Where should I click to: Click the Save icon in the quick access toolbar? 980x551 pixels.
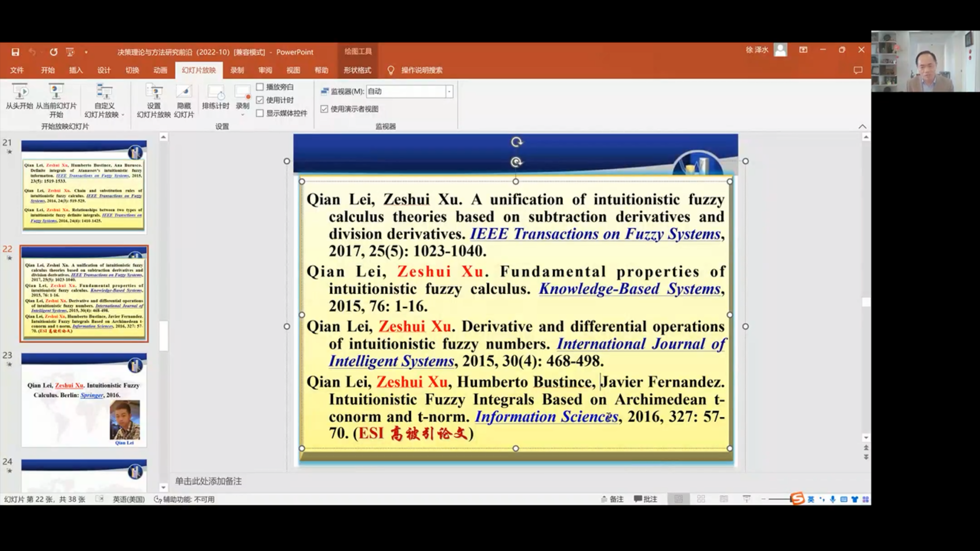pyautogui.click(x=15, y=52)
